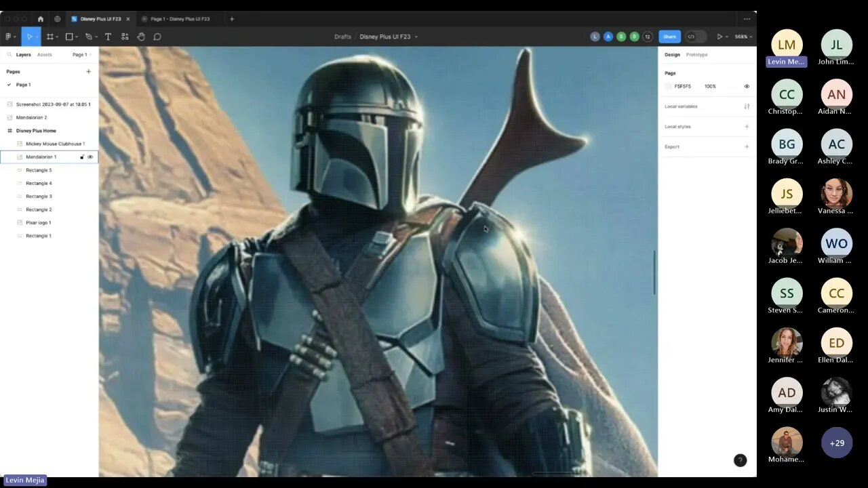Show the 12 additional collaborators
The width and height of the screenshot is (868, 488).
click(648, 37)
